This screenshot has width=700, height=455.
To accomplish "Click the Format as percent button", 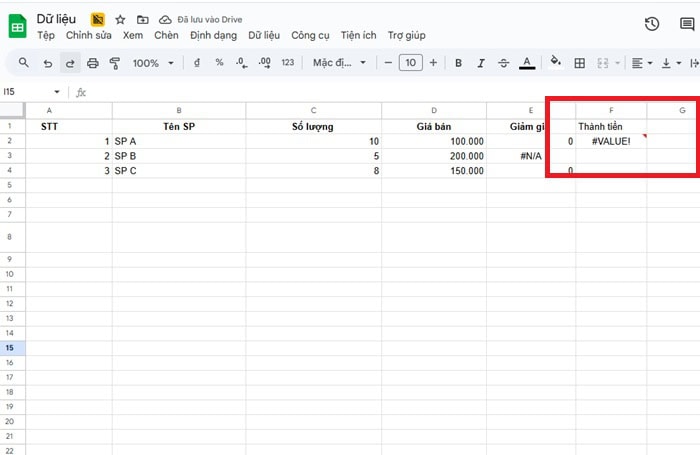I will pos(219,63).
